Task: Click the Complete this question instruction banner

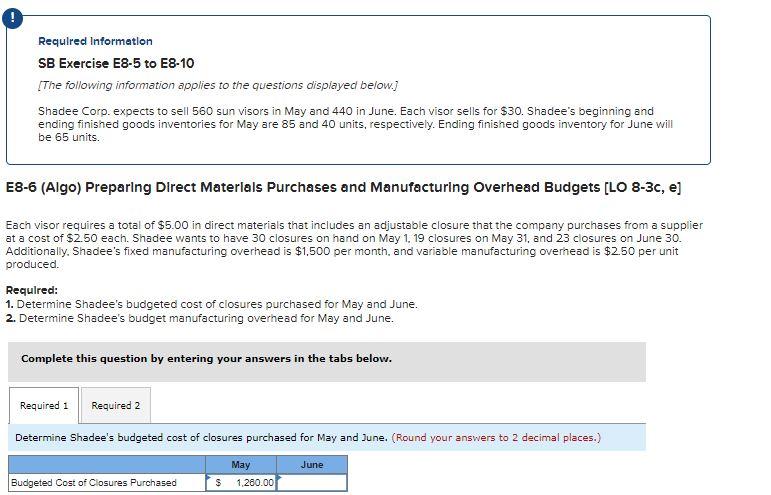Action: 327,362
